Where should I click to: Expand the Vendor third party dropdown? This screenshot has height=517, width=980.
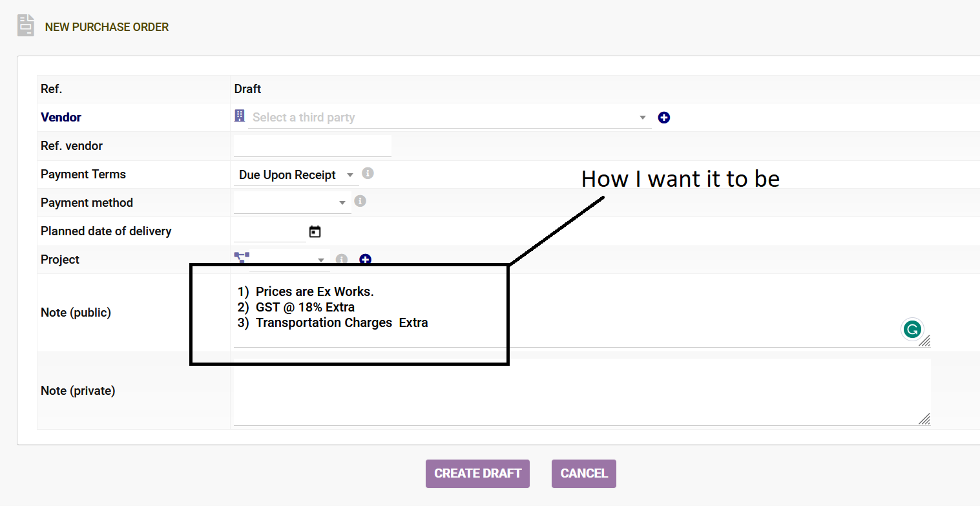tap(450, 118)
